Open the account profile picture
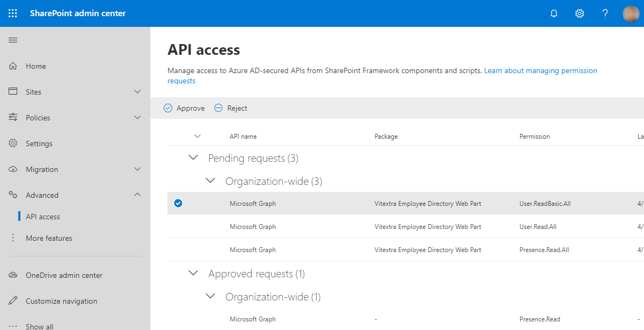The image size is (644, 330). click(631, 13)
